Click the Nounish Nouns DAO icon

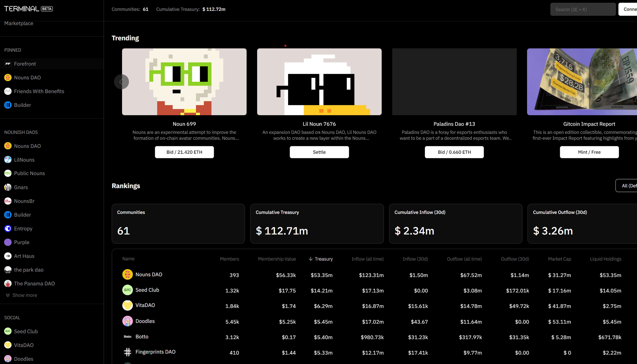click(8, 146)
